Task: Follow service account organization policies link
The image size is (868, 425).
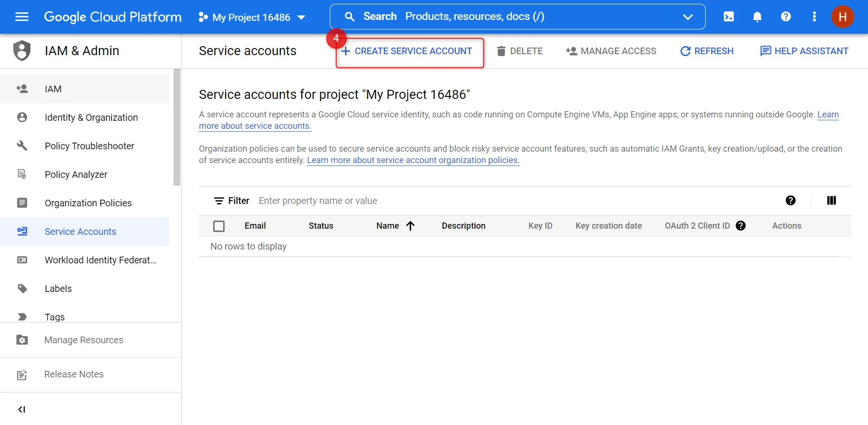Action: pos(413,160)
